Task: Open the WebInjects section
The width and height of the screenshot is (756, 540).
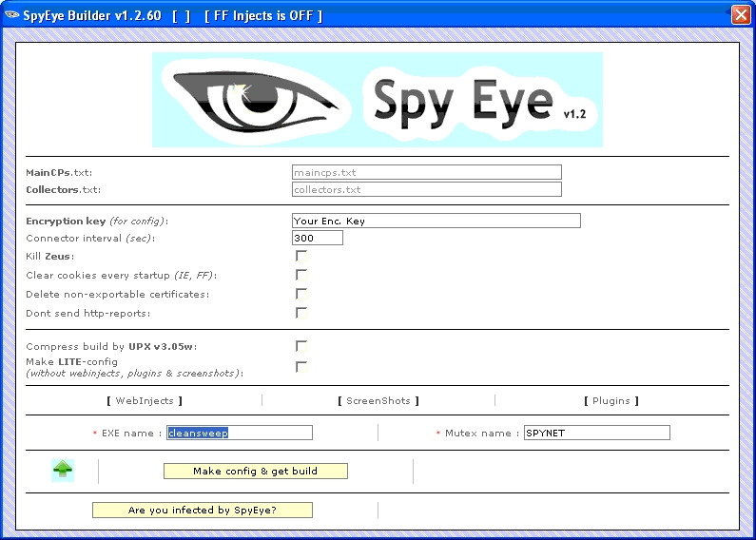Action: (x=144, y=400)
